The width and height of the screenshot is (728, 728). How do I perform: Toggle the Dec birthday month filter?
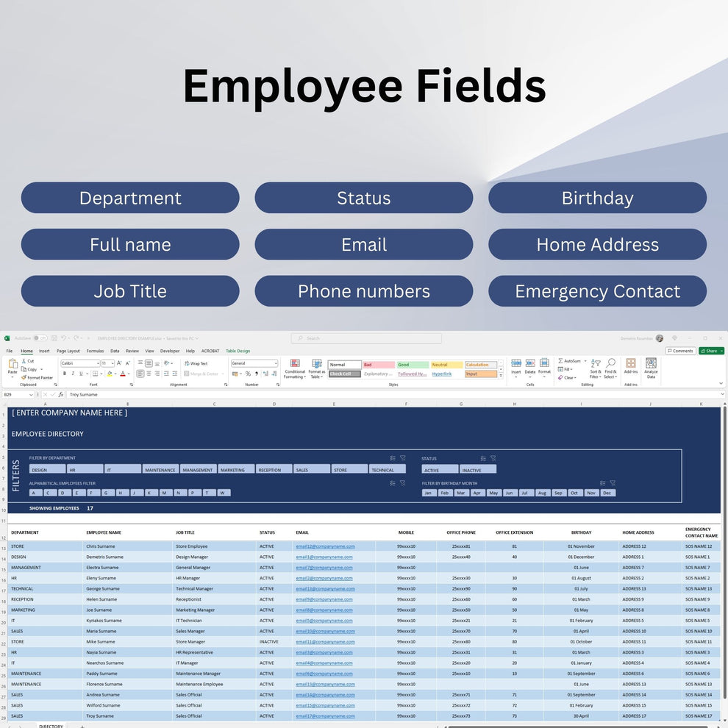point(607,493)
